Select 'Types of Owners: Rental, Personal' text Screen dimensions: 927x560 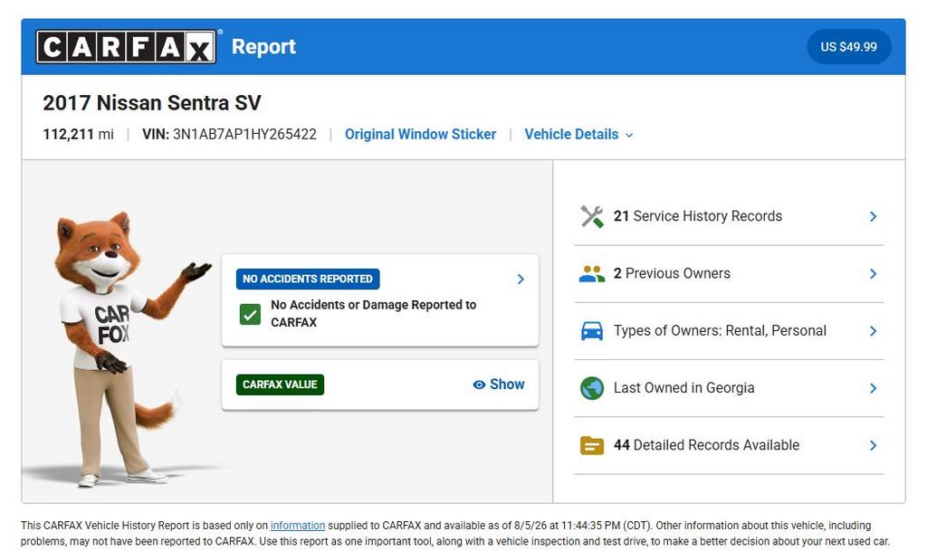pos(720,331)
